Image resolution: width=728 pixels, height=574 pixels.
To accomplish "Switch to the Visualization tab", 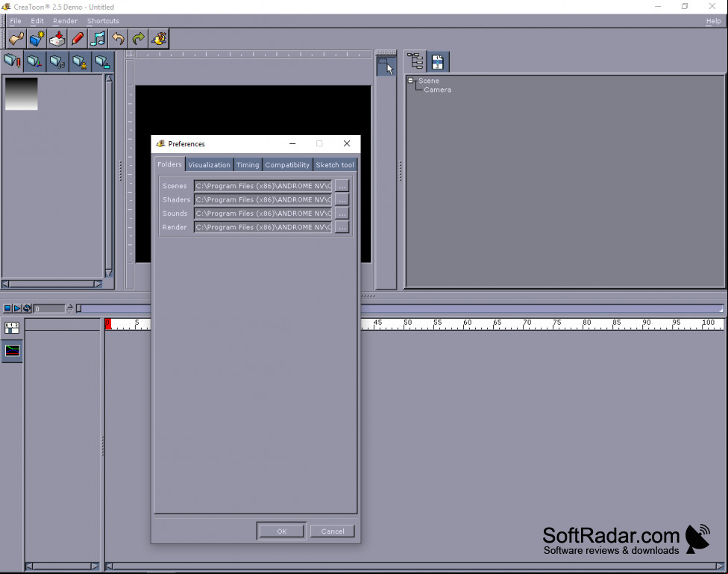I will coord(209,164).
